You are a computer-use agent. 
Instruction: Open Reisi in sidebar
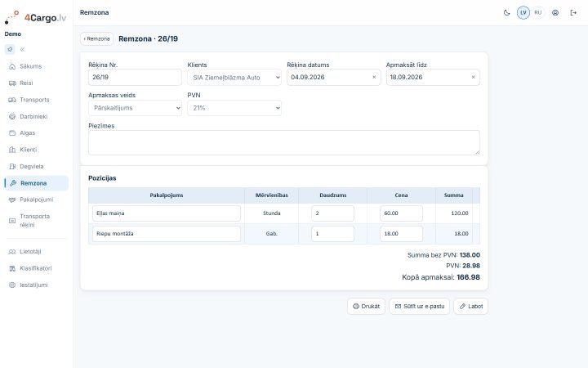tap(37, 83)
